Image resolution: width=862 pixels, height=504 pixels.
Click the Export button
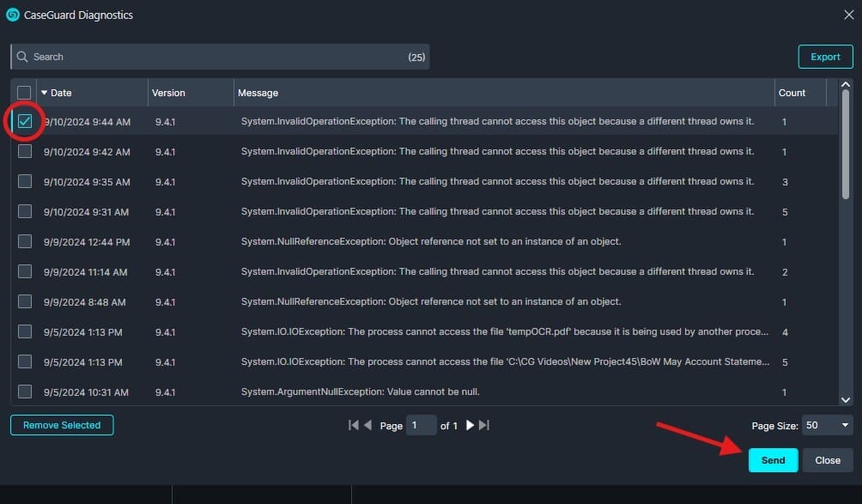click(825, 57)
